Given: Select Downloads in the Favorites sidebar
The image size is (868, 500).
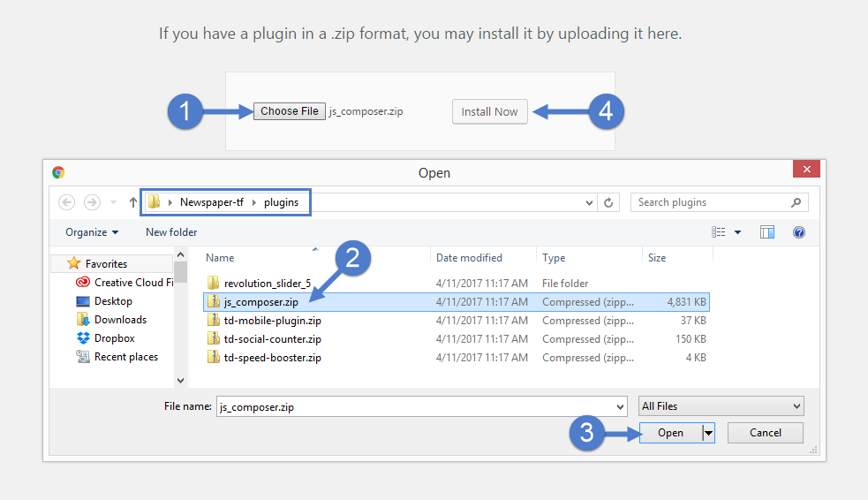Looking at the screenshot, I should pyautogui.click(x=120, y=320).
